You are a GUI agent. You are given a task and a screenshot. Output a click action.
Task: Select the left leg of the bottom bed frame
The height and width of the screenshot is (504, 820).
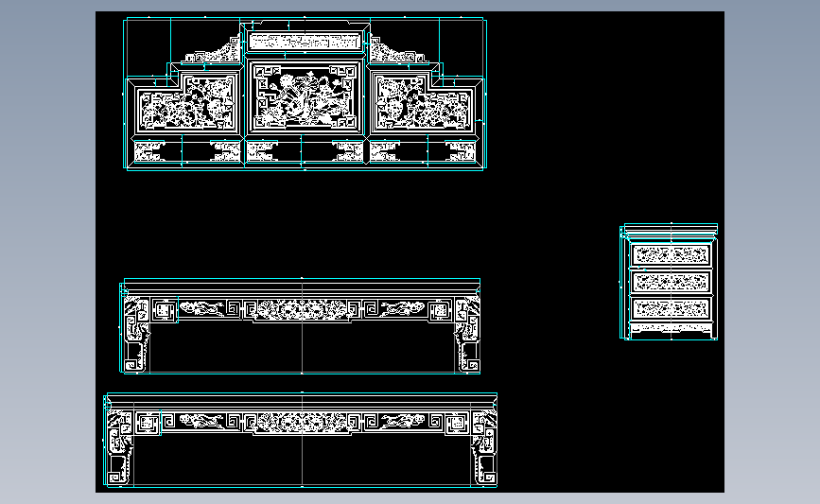120,448
